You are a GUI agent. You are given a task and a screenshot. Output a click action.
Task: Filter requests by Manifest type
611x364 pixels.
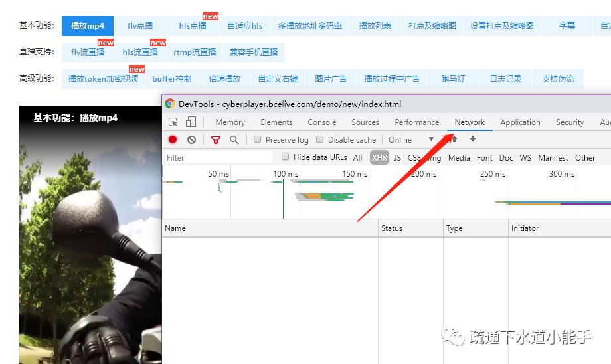tap(553, 157)
